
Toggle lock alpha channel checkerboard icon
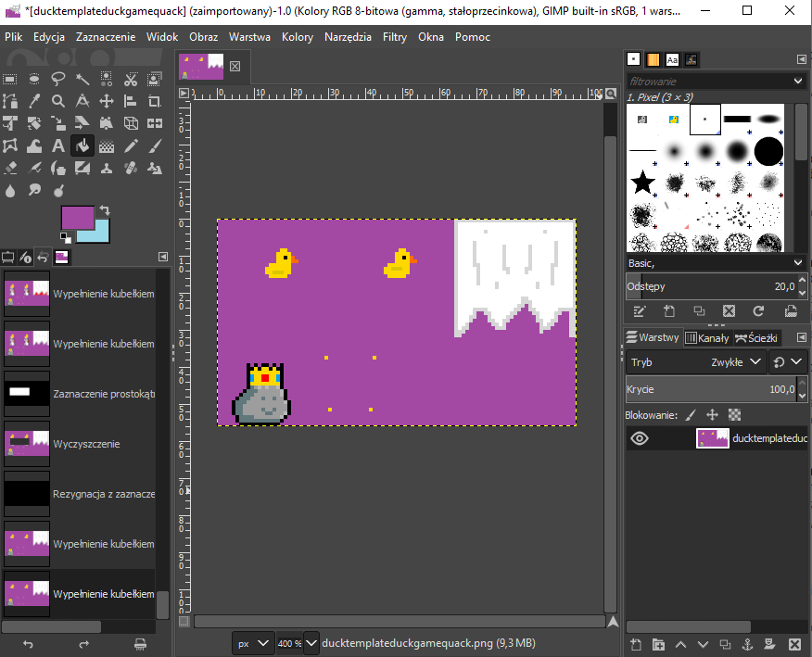(734, 415)
